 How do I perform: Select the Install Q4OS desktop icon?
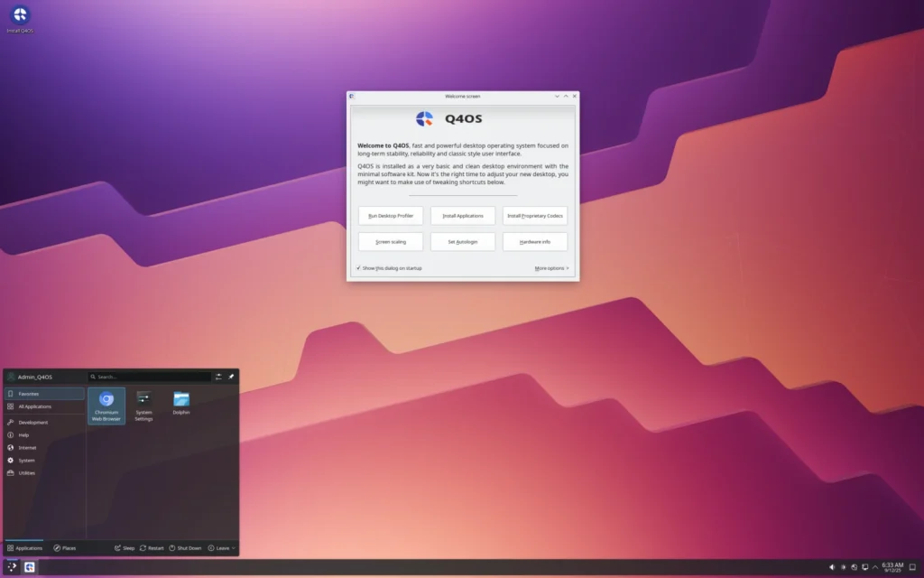tap(20, 16)
